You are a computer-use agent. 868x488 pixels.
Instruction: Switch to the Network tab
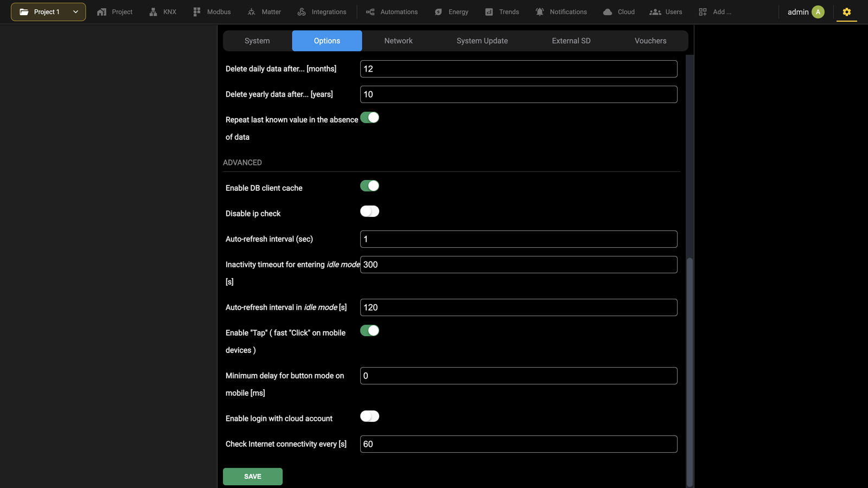(398, 41)
